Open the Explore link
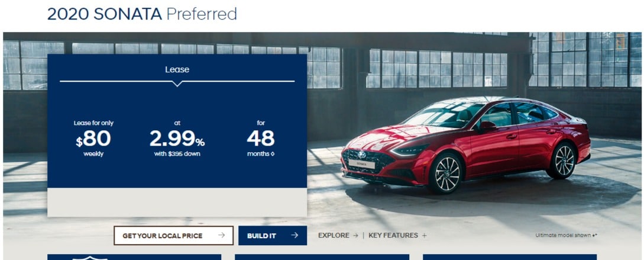The height and width of the screenshot is (260, 644). [x=338, y=235]
